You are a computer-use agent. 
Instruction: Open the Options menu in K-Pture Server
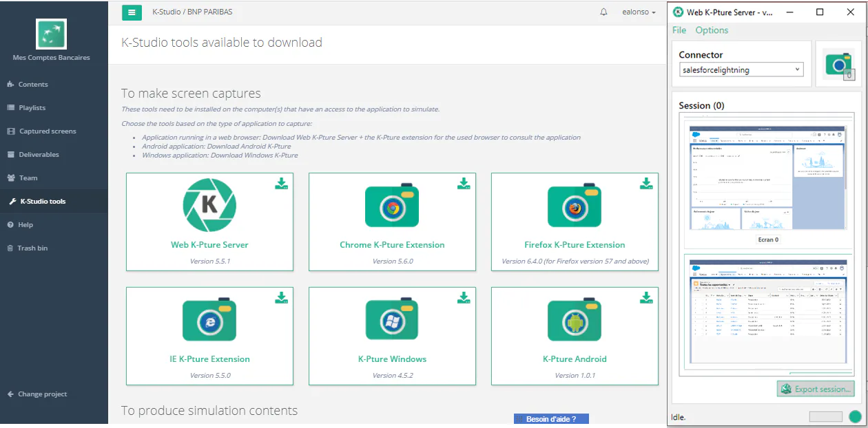tap(712, 30)
